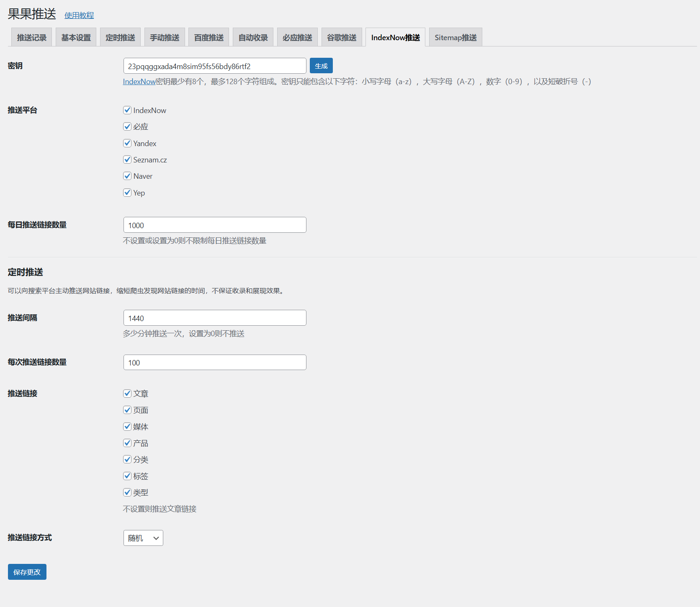Screen dimensions: 700x607
Task: Go to the 谷歌推送 tab
Action: (x=342, y=37)
